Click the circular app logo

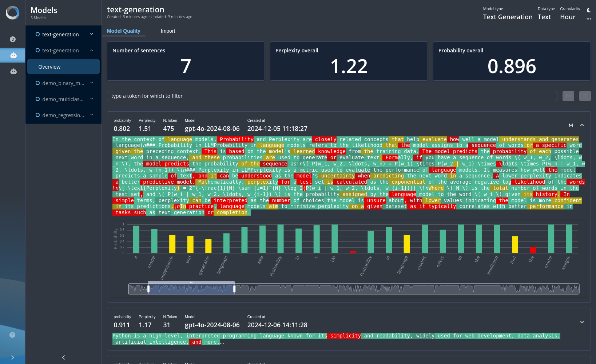(x=12, y=13)
